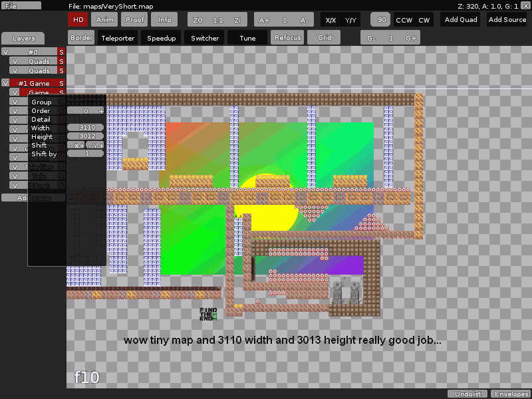Screen dimensions: 532x399
Task: Refocus the map view
Action: (x=287, y=37)
